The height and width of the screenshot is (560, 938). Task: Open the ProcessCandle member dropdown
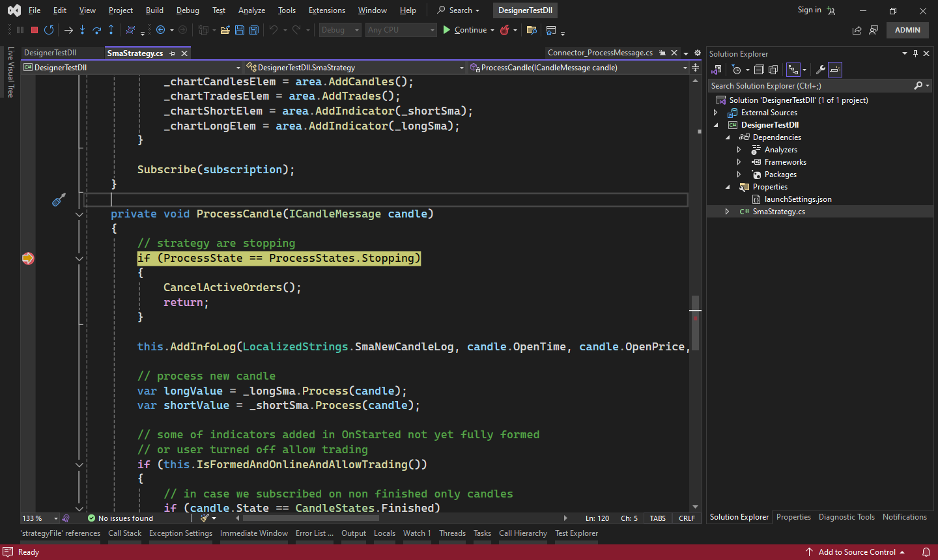[578, 67]
